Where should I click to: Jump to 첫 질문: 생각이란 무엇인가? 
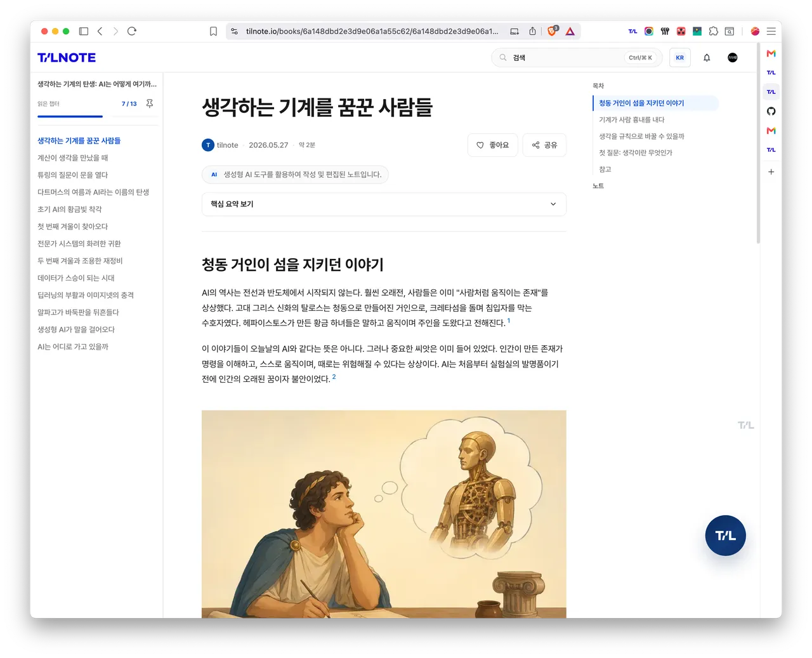coord(636,152)
